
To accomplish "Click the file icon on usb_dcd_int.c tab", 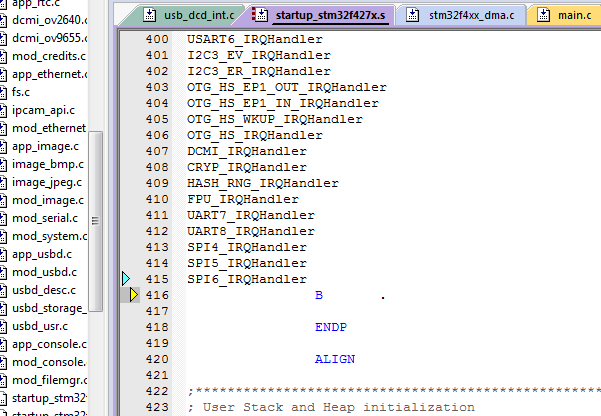I will pyautogui.click(x=149, y=15).
